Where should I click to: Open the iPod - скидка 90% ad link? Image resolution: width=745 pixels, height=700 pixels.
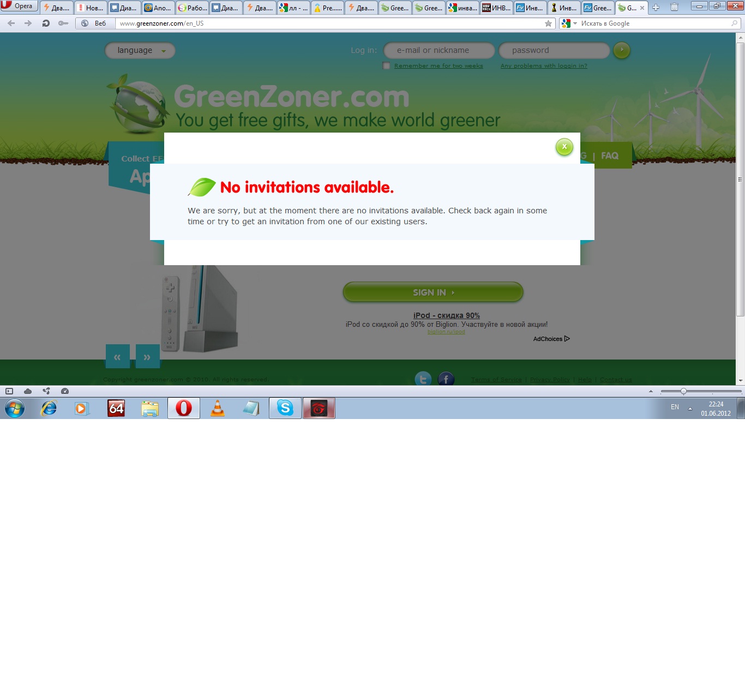coord(447,315)
